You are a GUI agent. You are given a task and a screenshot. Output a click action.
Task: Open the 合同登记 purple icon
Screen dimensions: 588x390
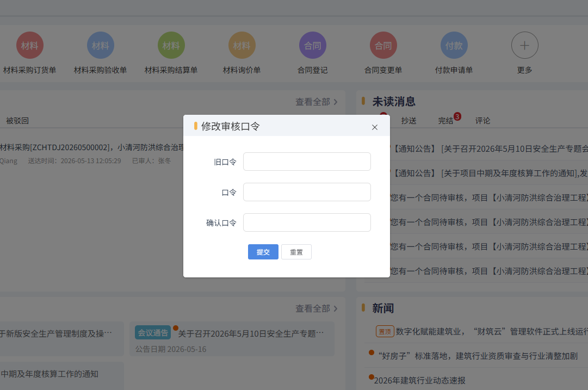click(x=312, y=45)
